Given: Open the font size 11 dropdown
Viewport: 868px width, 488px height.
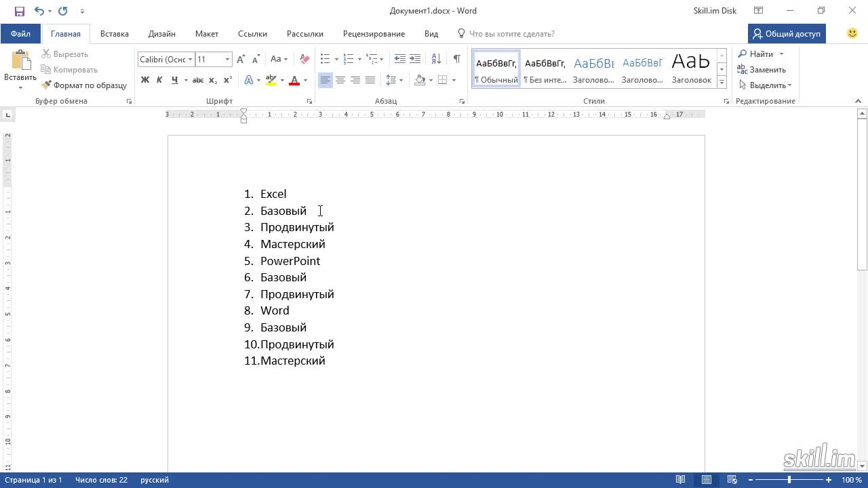Looking at the screenshot, I should coord(228,60).
